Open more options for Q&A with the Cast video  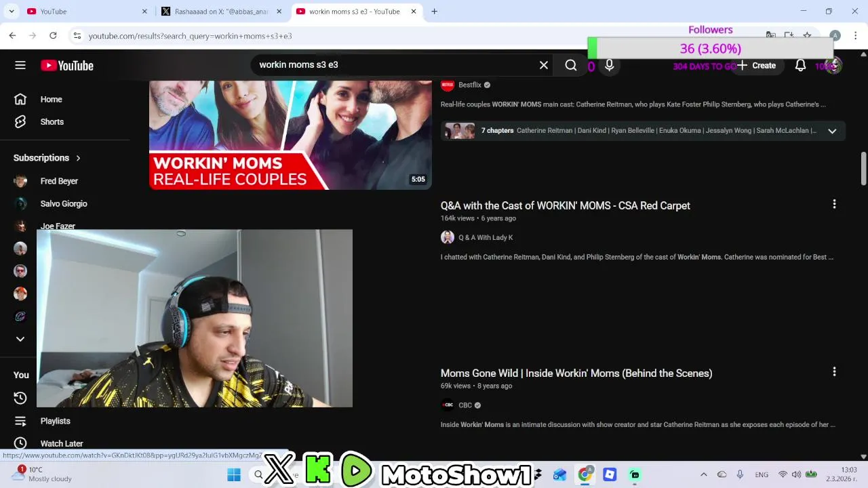[834, 204]
